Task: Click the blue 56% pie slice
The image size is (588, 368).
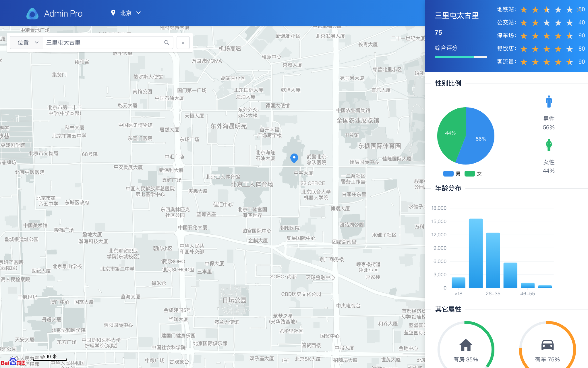Action: [481, 139]
